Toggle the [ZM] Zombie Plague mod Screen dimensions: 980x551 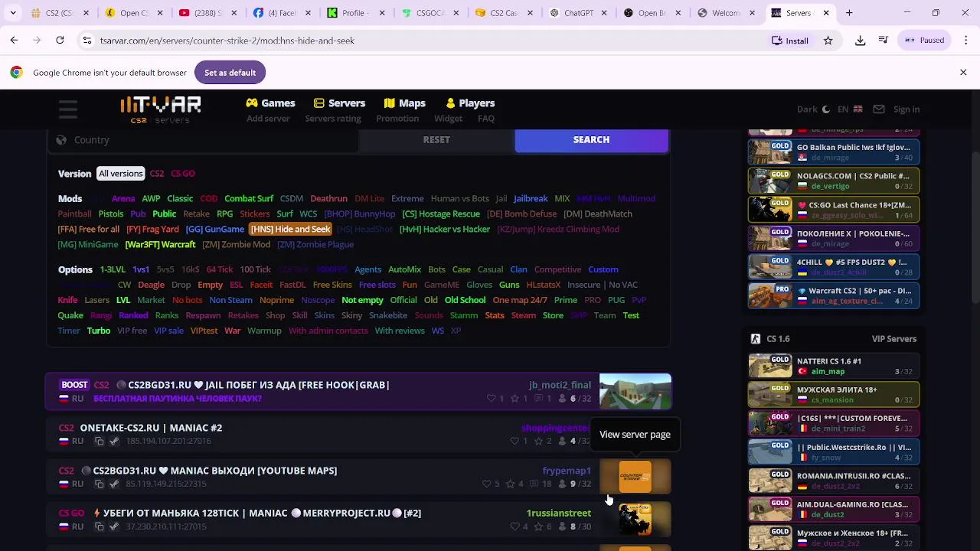(315, 245)
